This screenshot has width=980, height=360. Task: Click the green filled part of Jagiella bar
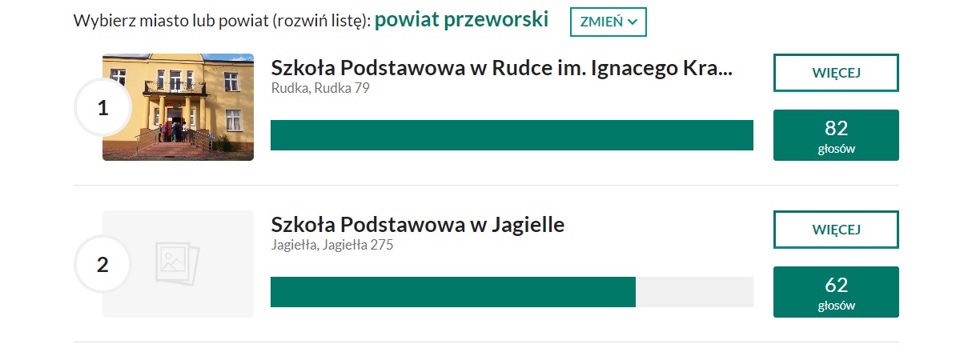(x=452, y=292)
